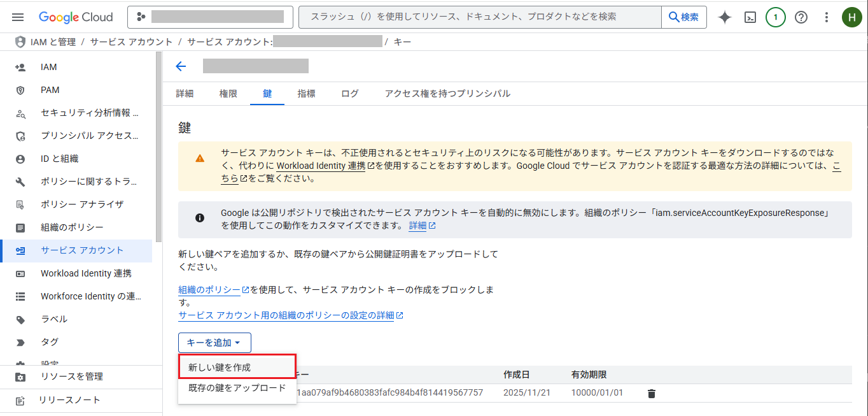This screenshot has width=868, height=416.
Task: Select 新しい鍵を作成 from the menu
Action: pyautogui.click(x=237, y=367)
